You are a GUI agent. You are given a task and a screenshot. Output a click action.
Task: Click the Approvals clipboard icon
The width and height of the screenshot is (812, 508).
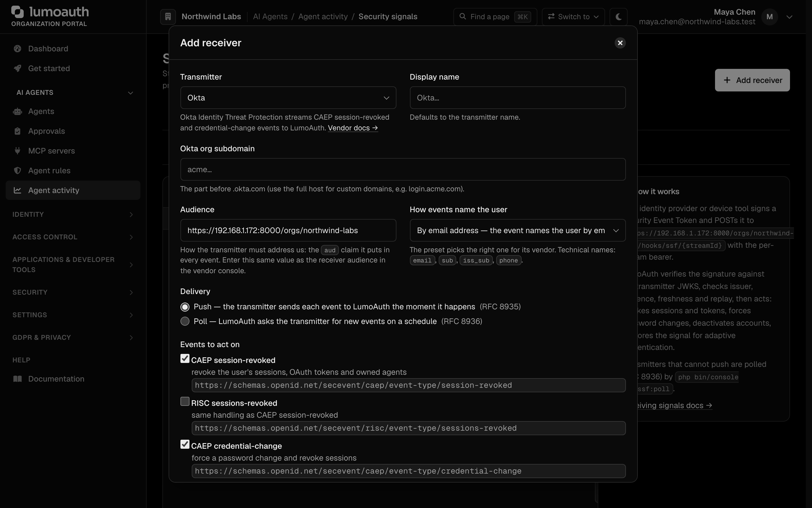17,131
